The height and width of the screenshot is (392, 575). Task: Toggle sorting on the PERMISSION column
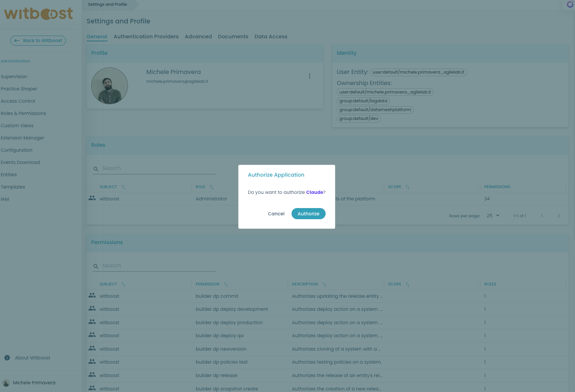coord(226,284)
